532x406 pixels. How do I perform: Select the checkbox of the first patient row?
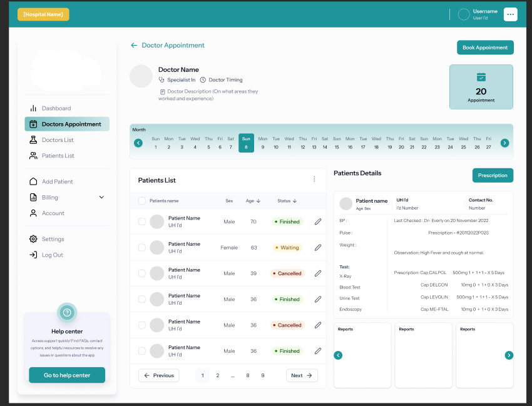(x=142, y=221)
